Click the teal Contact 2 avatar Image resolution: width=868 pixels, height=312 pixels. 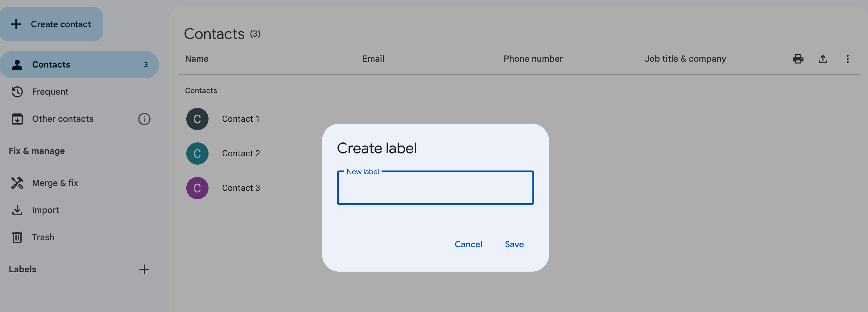tap(197, 154)
